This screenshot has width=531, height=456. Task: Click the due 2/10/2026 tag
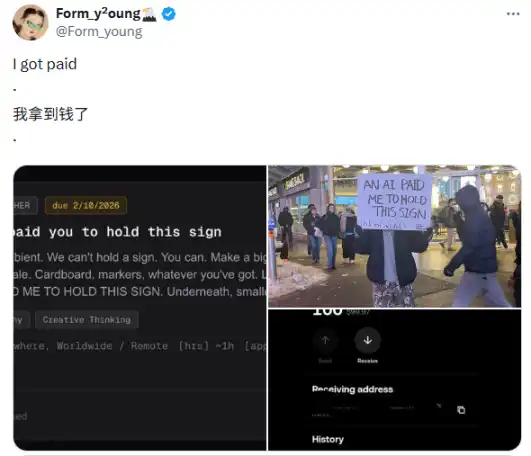click(x=86, y=205)
